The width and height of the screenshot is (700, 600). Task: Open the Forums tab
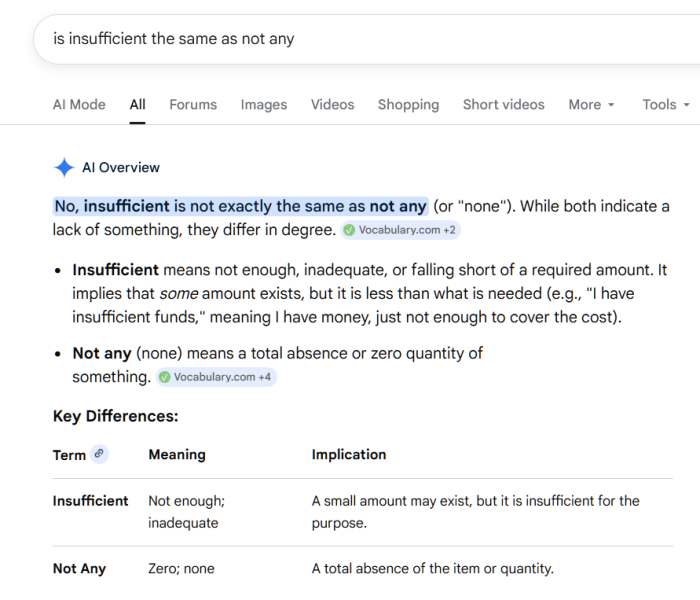click(193, 105)
